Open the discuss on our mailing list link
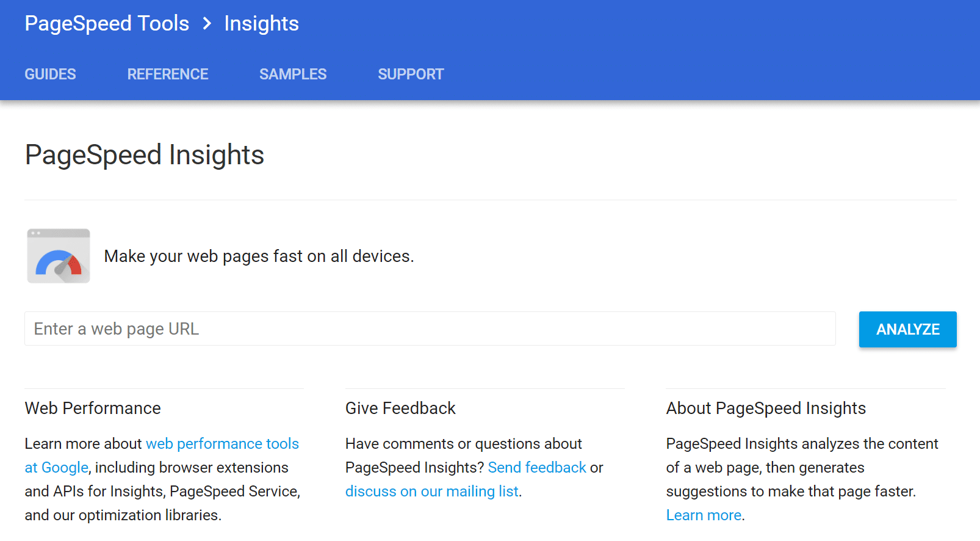The image size is (980, 541). pos(432,491)
